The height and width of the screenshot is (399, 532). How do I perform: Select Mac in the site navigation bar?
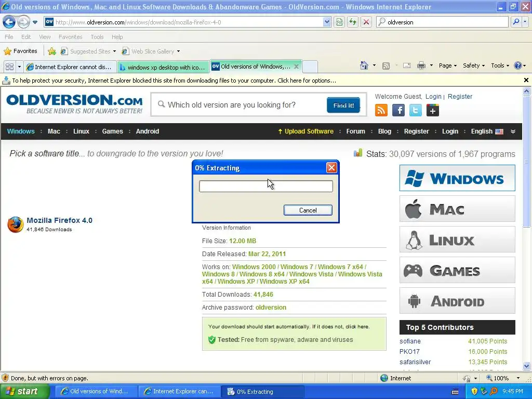pyautogui.click(x=54, y=131)
